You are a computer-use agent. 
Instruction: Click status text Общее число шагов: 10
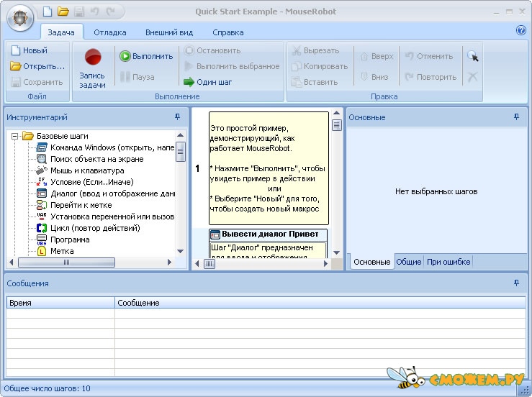tap(48, 388)
